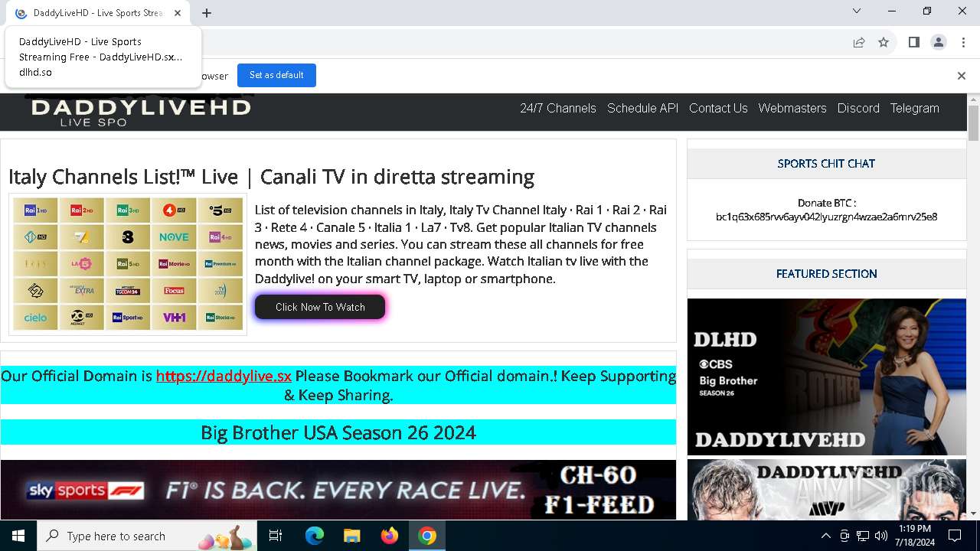The image size is (980, 551).
Task: Click the Click Now To Watch button
Action: pos(320,307)
